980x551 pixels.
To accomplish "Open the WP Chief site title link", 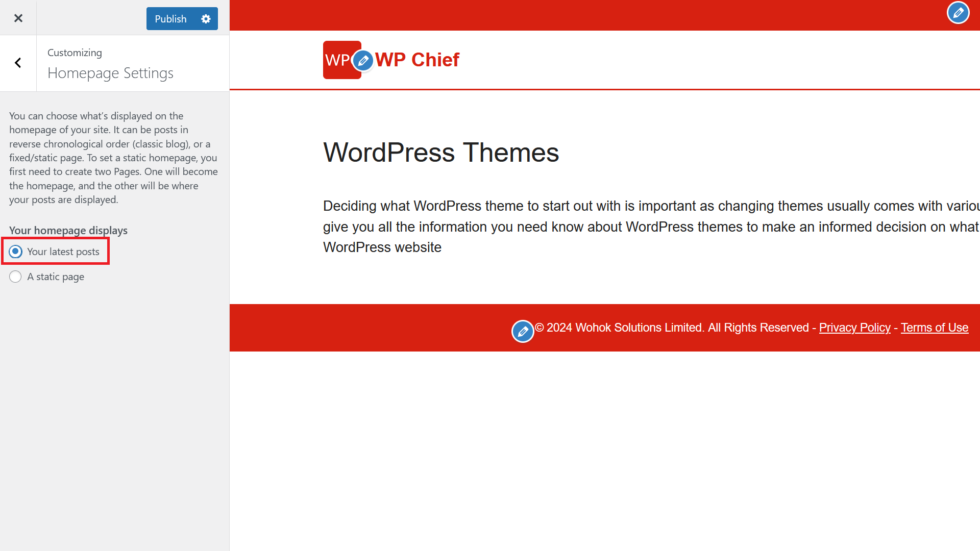I will click(x=417, y=60).
